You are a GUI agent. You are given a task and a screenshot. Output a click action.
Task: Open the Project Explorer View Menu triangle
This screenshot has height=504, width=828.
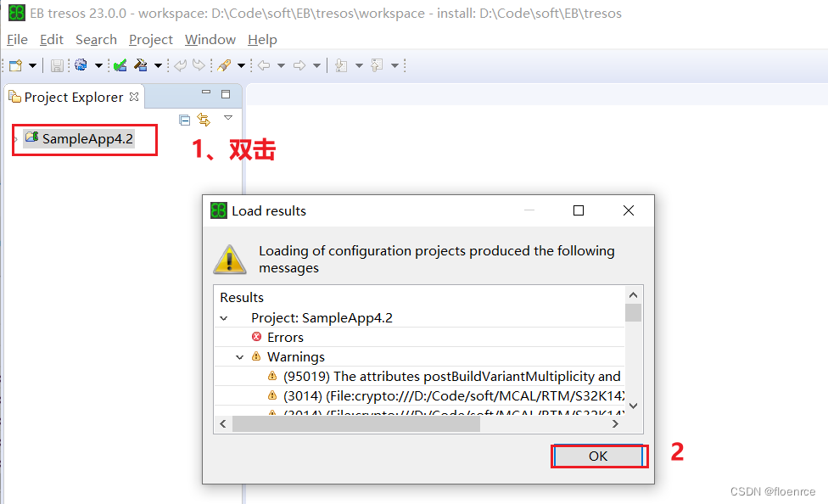(x=228, y=117)
